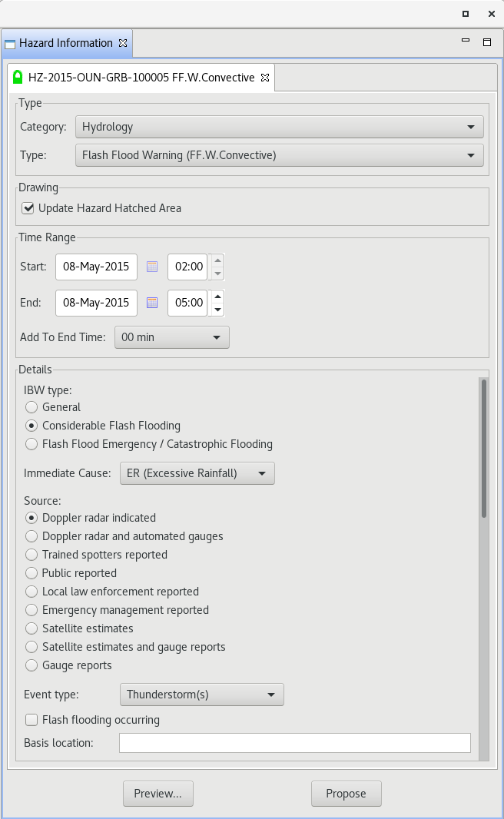Screen dimensions: 504x819
Task: Select the FF.W.Convective event tab
Action: 141,78
